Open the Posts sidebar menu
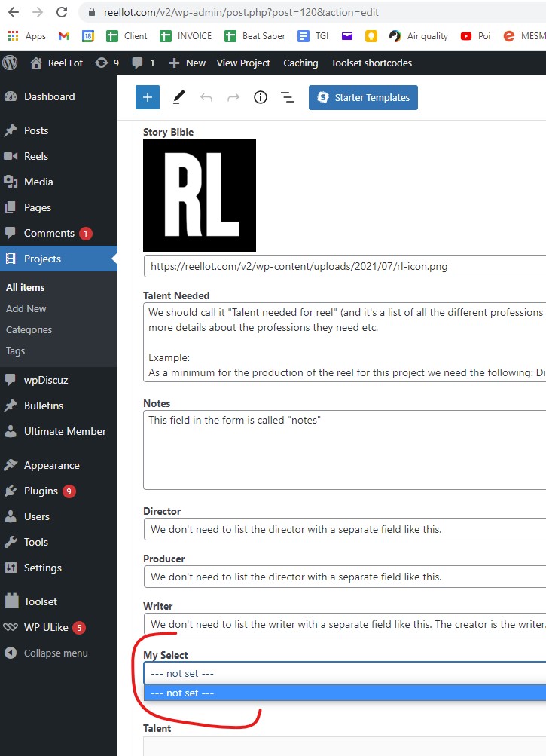The image size is (546, 756). 58,130
